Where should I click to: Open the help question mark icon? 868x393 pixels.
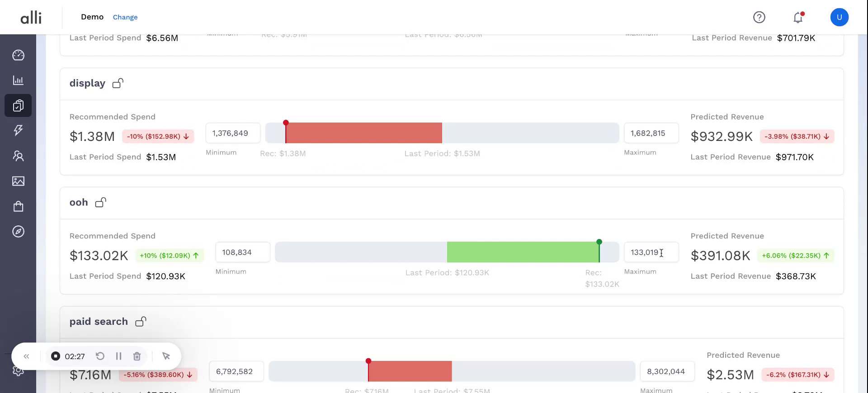pyautogui.click(x=759, y=17)
